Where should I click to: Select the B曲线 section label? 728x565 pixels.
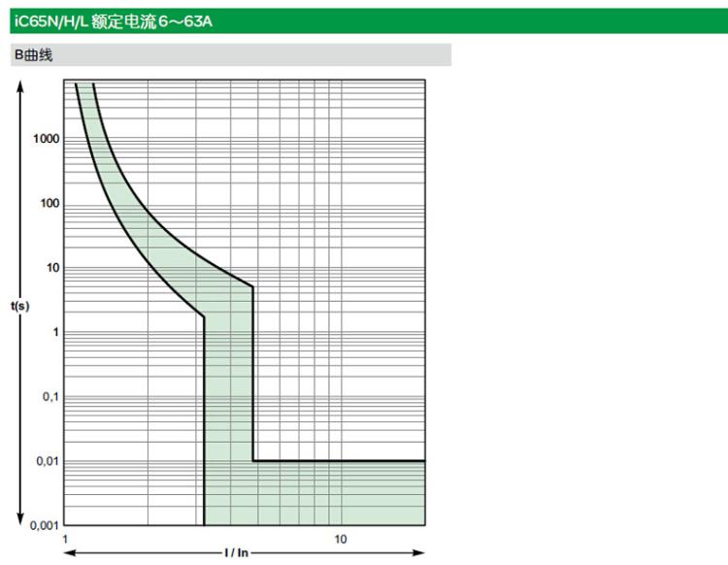[33, 55]
